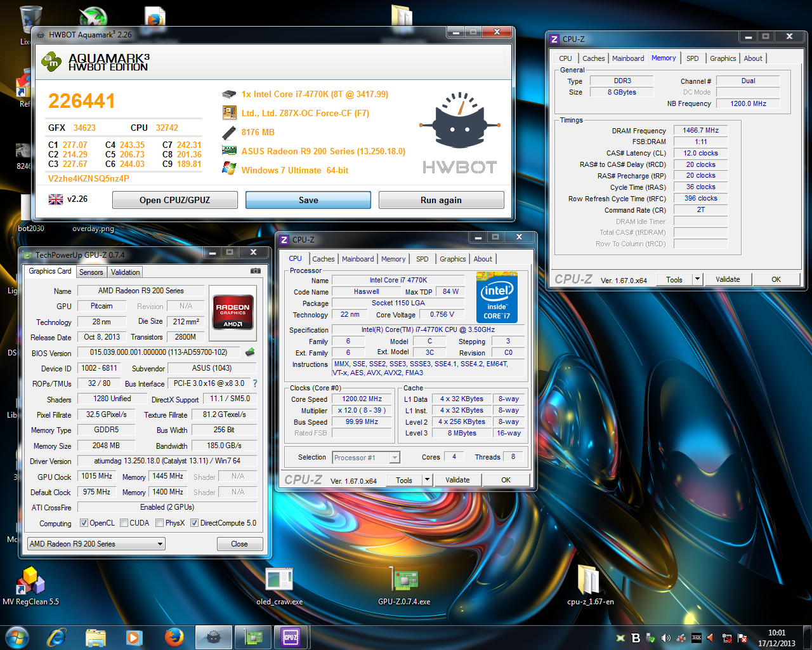The image size is (812, 650).
Task: Open About tab in CPU-Z CPU window
Action: [483, 259]
